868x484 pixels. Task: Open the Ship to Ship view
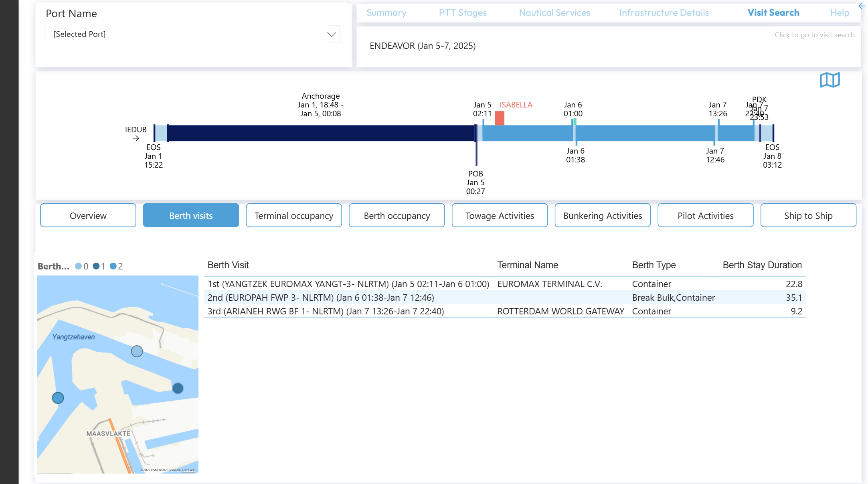tap(808, 216)
